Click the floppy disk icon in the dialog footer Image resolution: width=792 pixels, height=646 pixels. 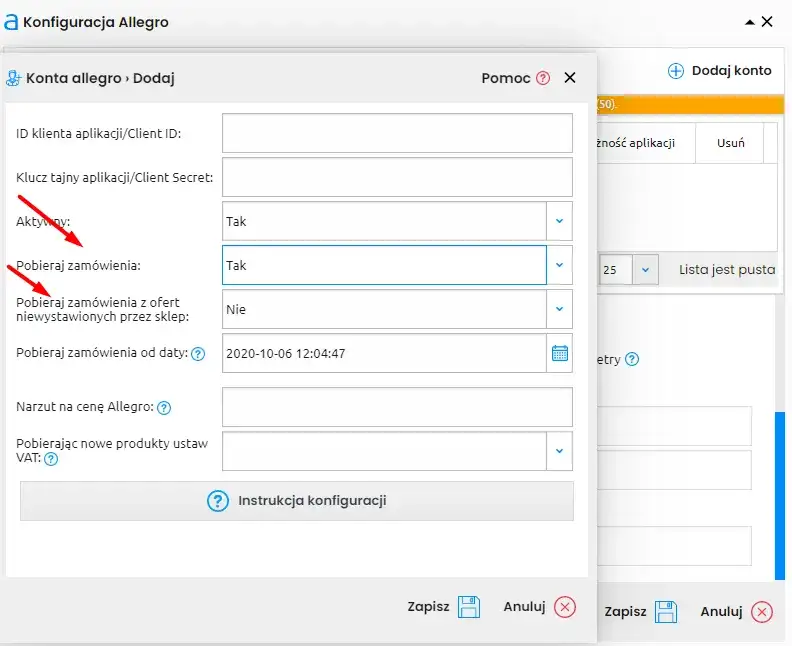pyautogui.click(x=469, y=606)
